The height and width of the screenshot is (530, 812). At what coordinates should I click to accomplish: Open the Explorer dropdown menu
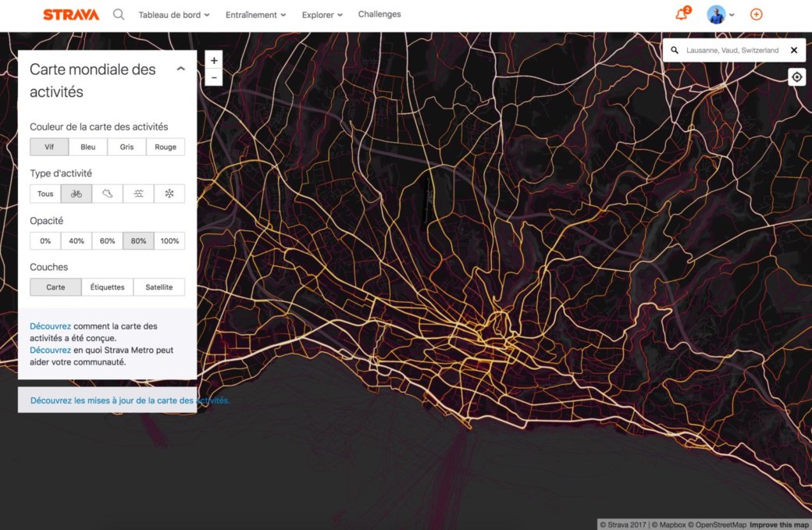(322, 14)
